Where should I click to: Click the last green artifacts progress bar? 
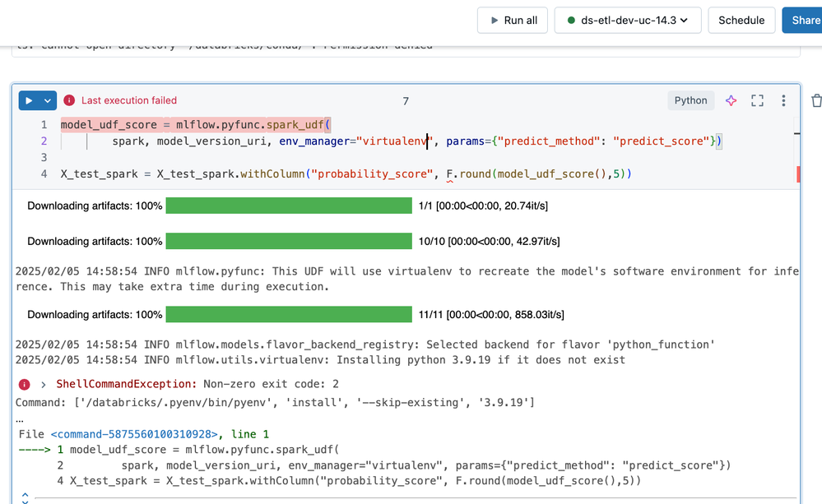click(288, 314)
